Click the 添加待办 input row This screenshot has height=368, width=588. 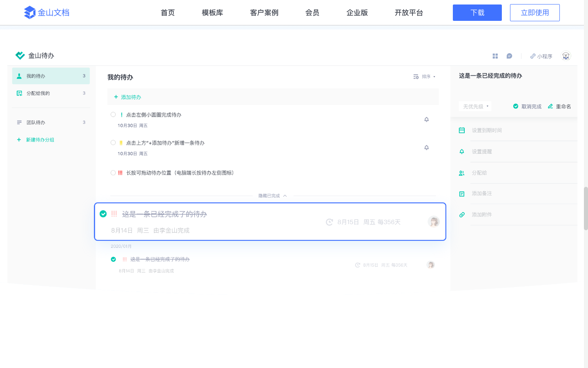pyautogui.click(x=273, y=97)
